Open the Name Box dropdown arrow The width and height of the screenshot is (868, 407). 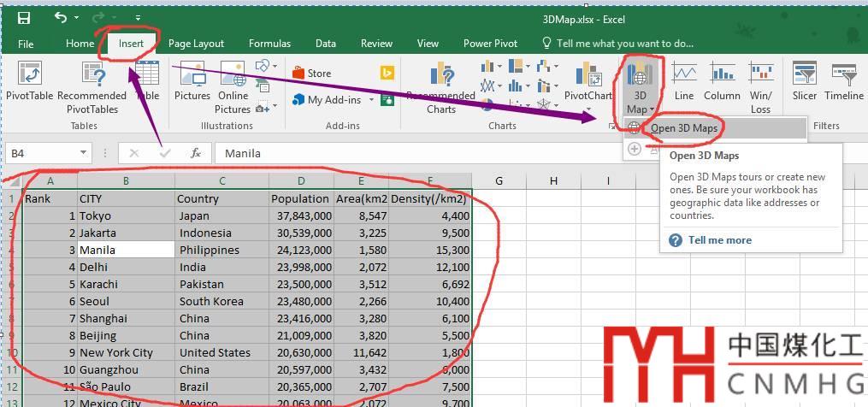click(x=83, y=153)
